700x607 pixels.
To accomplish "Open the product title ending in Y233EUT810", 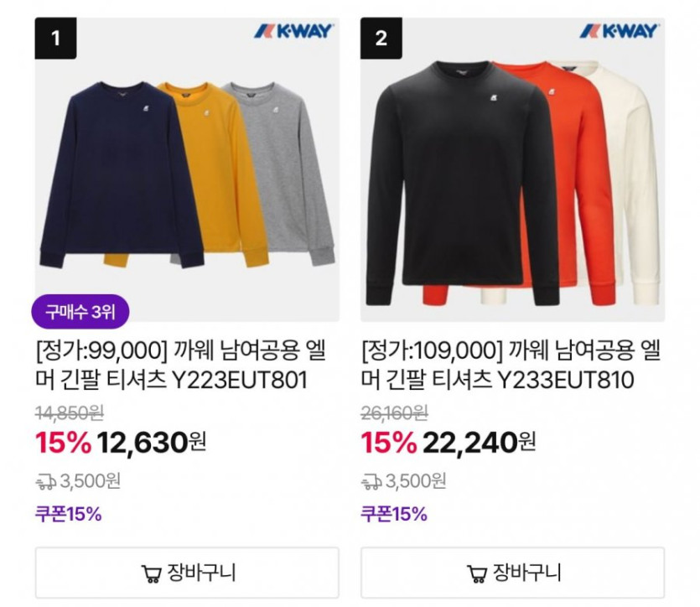I will 511,365.
